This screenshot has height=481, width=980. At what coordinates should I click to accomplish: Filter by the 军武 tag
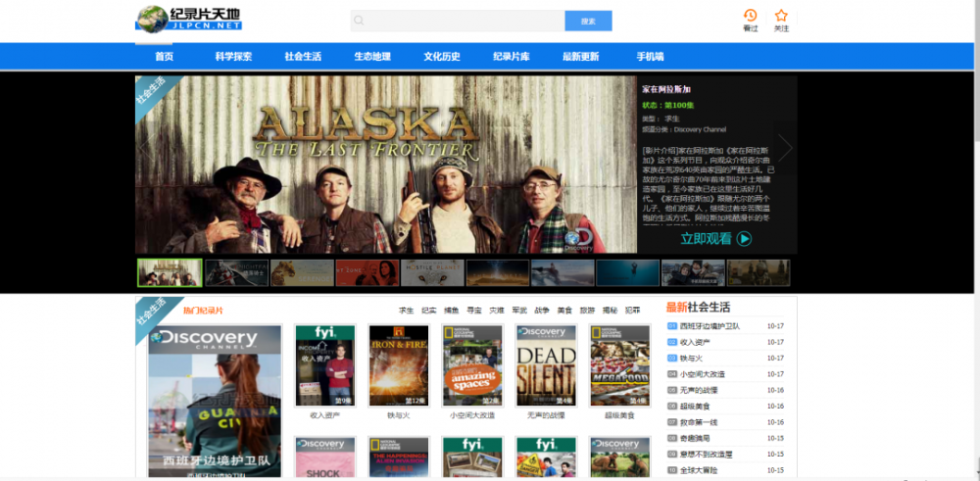coord(519,311)
